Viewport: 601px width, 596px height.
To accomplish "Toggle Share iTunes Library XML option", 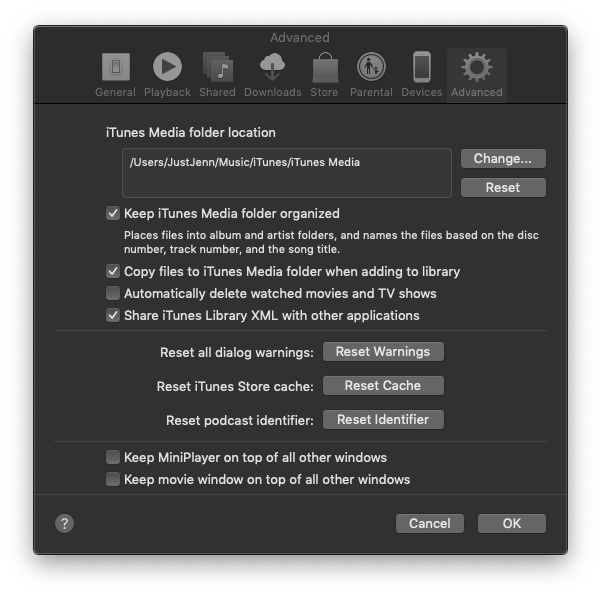I will coord(113,315).
